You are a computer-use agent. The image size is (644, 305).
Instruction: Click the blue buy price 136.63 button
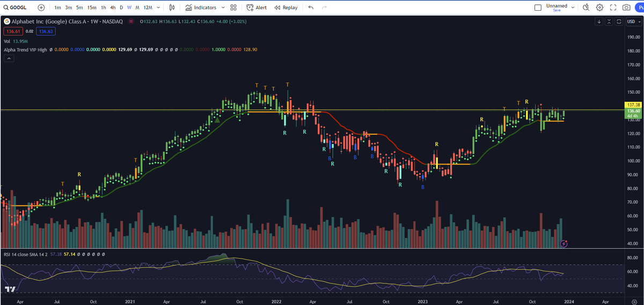point(46,32)
